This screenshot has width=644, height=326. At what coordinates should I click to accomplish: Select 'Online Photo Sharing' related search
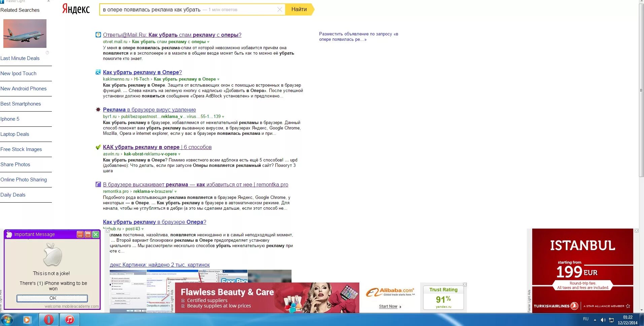pyautogui.click(x=24, y=180)
